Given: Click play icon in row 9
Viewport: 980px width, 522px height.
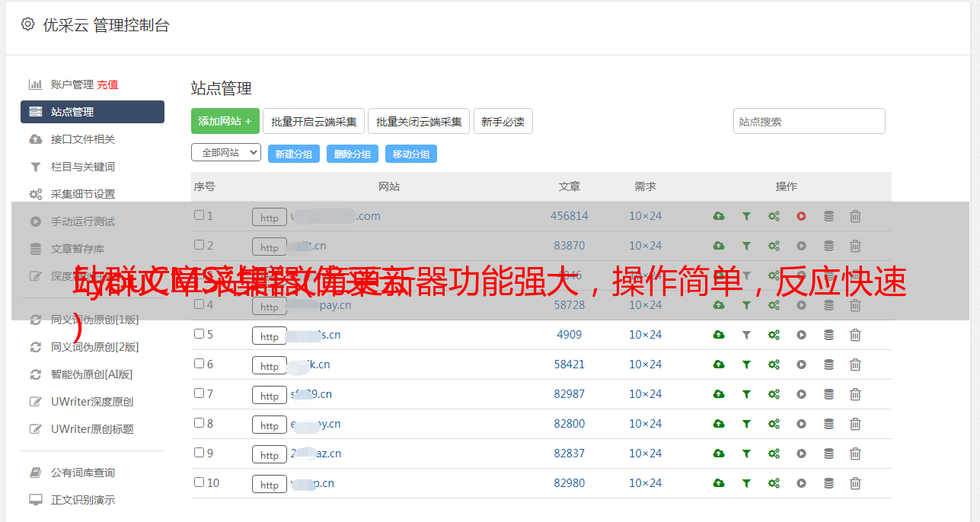Looking at the screenshot, I should click(801, 454).
